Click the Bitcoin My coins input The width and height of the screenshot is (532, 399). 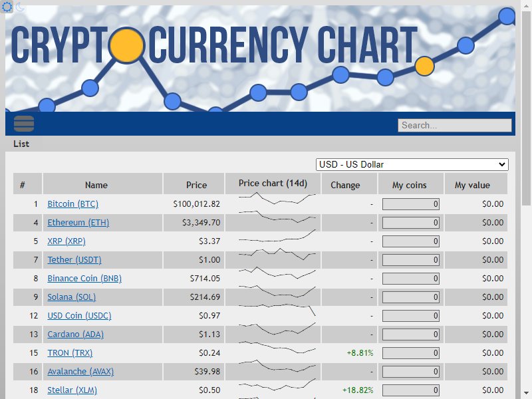(411, 204)
